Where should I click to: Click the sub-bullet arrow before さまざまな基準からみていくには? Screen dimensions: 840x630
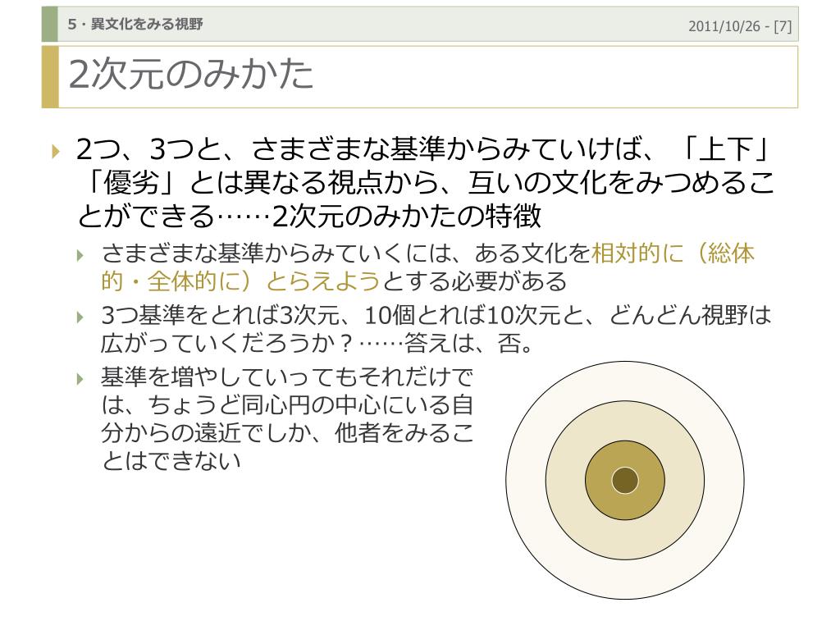(x=80, y=255)
